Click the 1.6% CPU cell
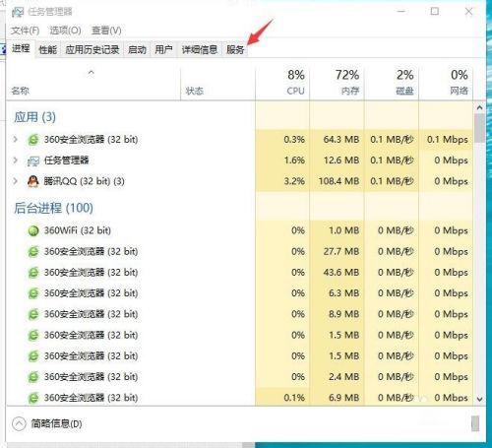 (282, 160)
